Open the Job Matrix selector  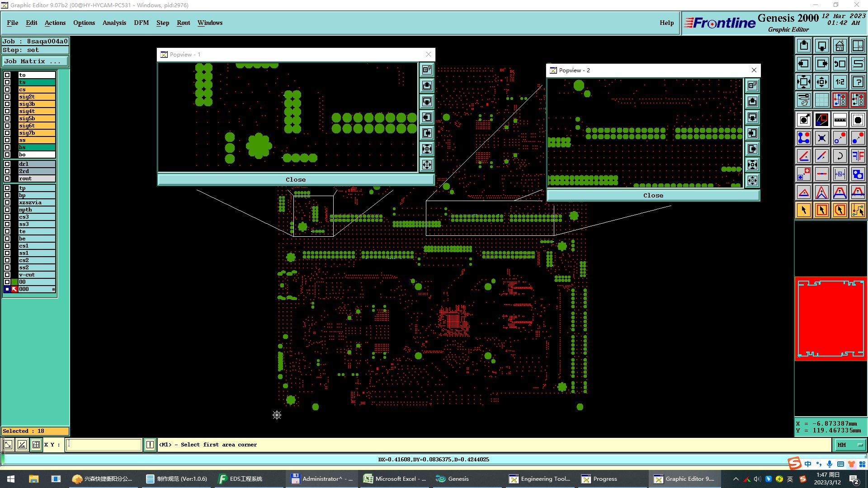(x=35, y=61)
